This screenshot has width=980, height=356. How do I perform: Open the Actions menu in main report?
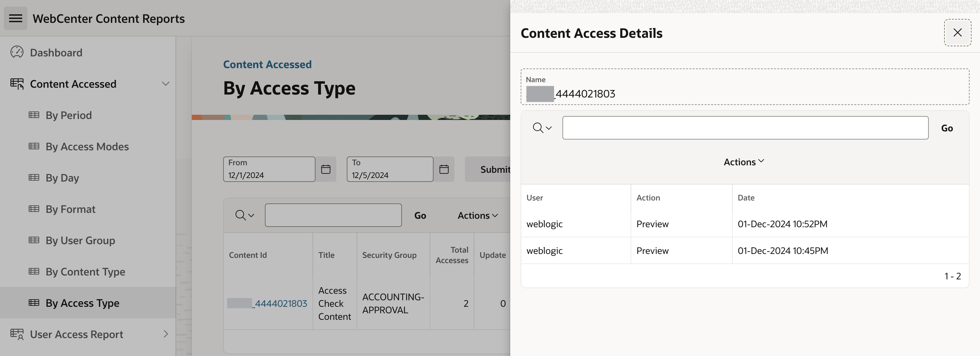click(478, 215)
